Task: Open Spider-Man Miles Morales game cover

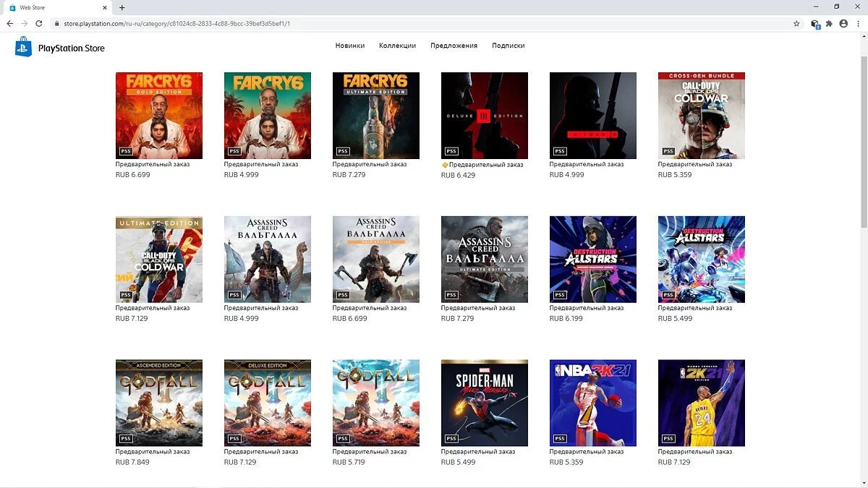Action: (x=485, y=403)
